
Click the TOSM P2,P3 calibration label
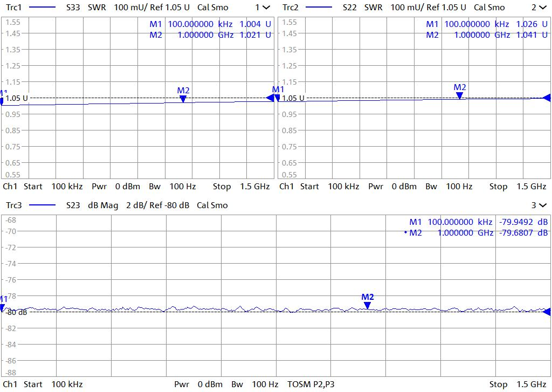311,384
